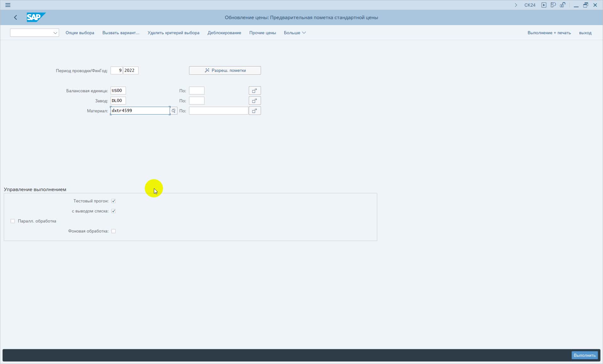Open the variant dropdown combo box
Image resolution: width=603 pixels, height=364 pixels.
click(35, 33)
